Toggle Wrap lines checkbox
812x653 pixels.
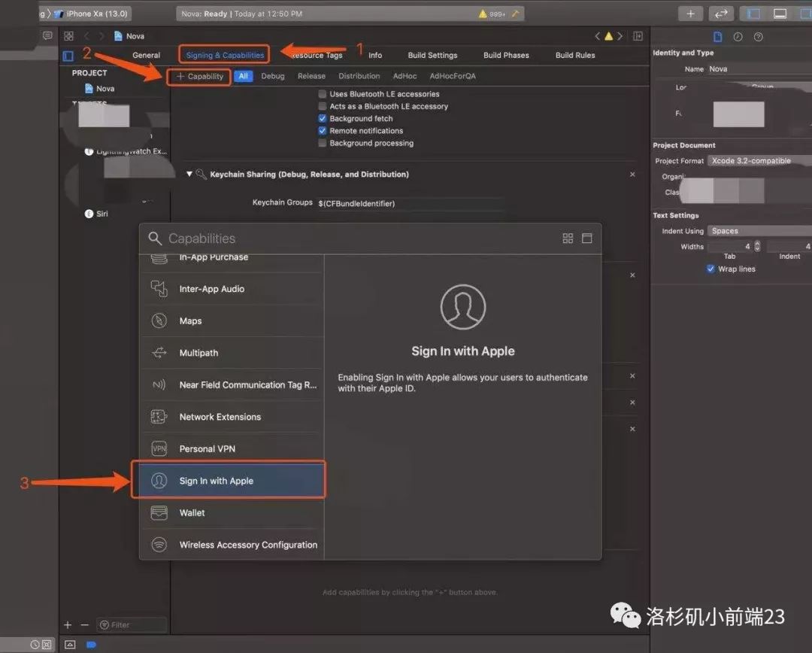point(710,269)
